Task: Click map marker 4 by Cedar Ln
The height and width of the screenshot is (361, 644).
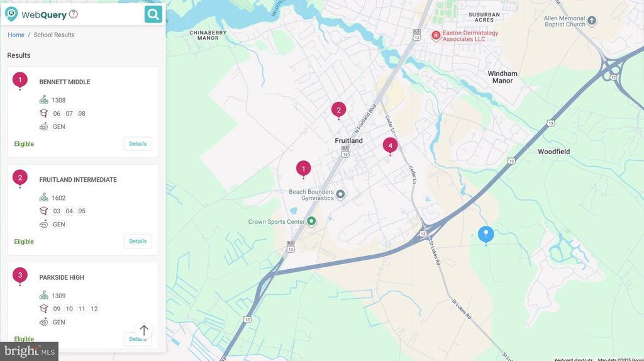Action: click(390, 146)
